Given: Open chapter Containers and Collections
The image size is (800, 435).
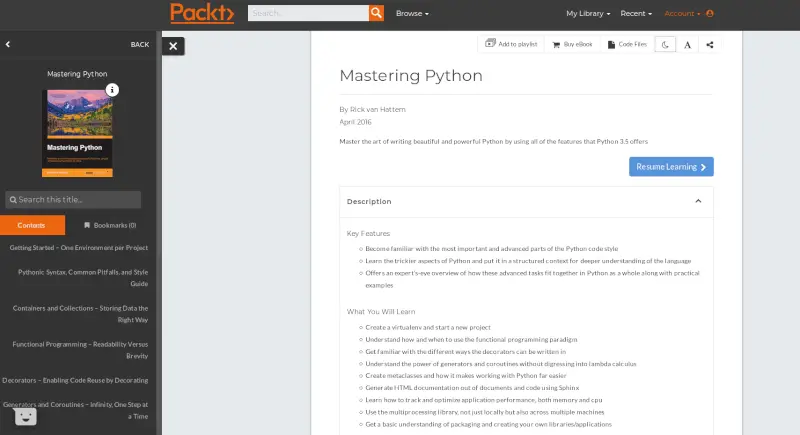Looking at the screenshot, I should (x=80, y=314).
